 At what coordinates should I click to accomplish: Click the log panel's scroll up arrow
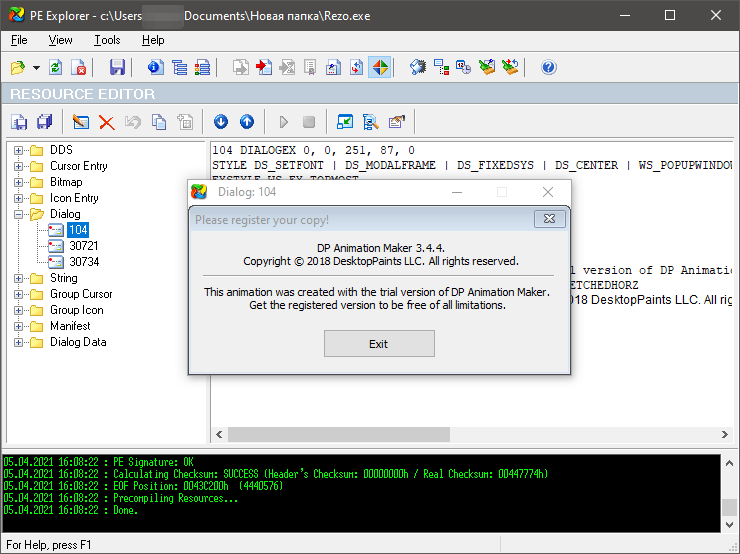[729, 463]
